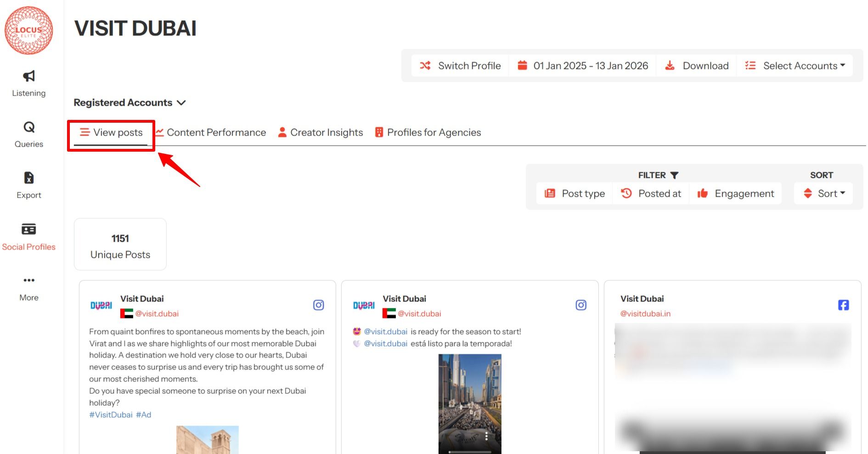The height and width of the screenshot is (454, 868).
Task: Open the More ellipsis menu
Action: pos(28,280)
